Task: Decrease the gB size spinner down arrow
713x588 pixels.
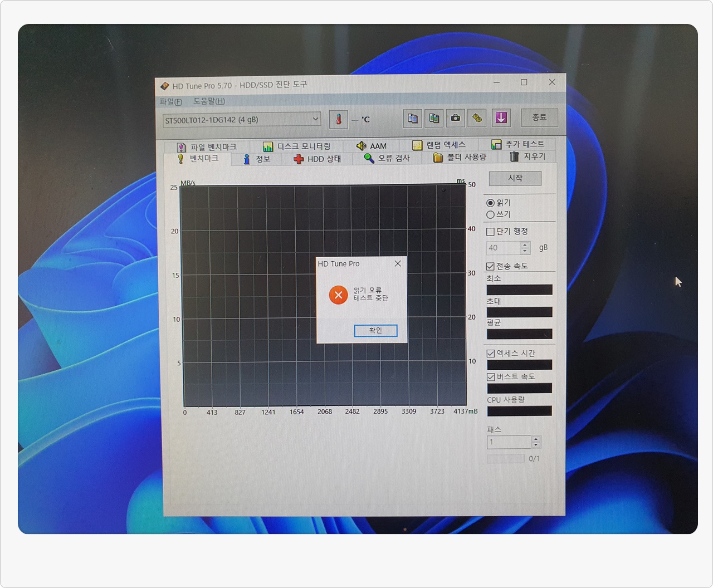Action: coord(525,251)
